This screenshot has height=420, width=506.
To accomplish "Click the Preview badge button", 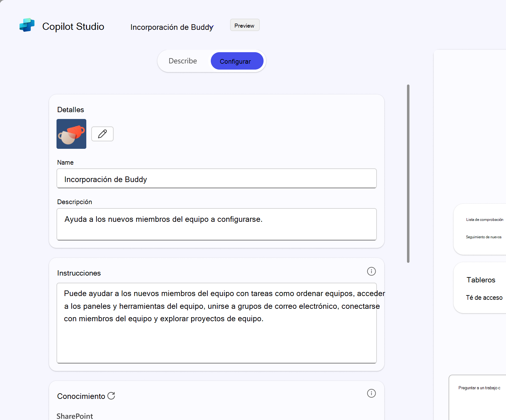I will pyautogui.click(x=245, y=25).
